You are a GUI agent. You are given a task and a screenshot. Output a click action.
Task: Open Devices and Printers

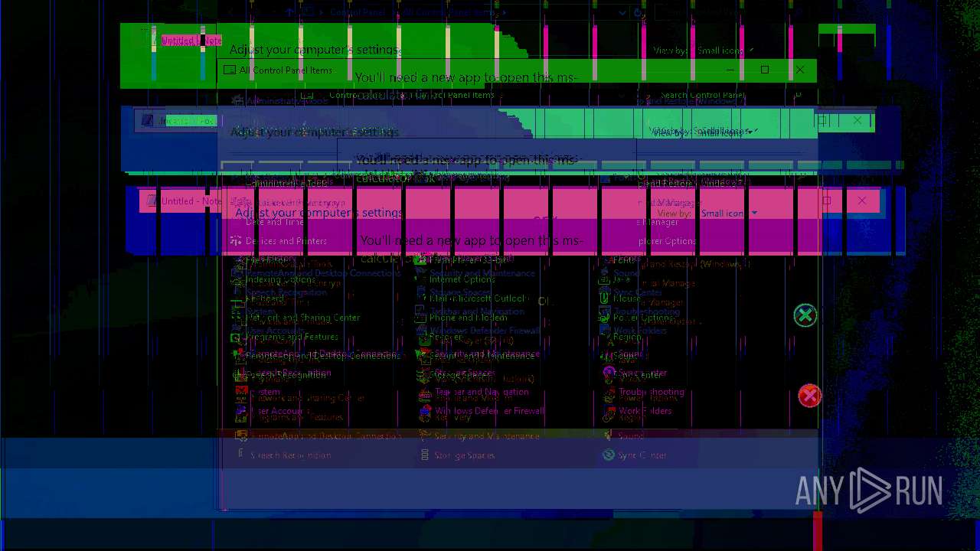pyautogui.click(x=286, y=241)
